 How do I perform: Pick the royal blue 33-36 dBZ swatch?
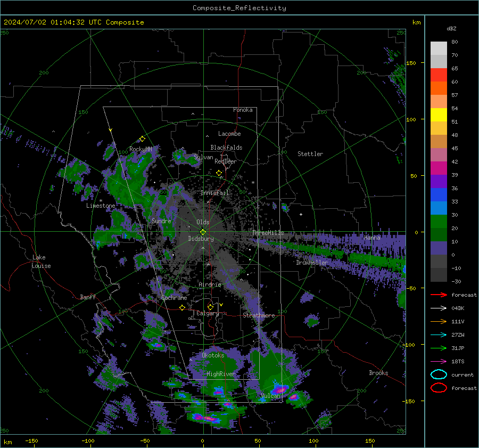click(439, 195)
